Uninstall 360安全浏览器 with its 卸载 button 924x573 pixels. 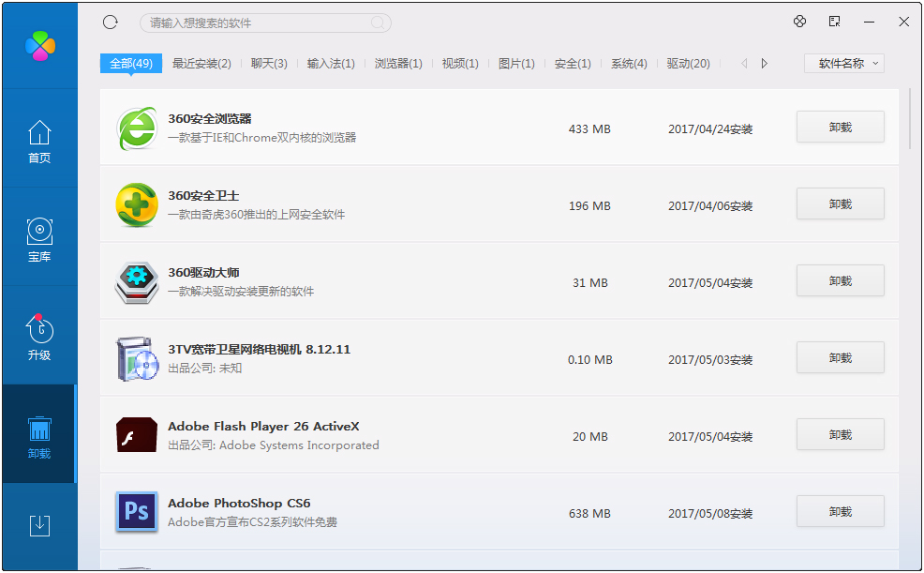click(x=840, y=127)
